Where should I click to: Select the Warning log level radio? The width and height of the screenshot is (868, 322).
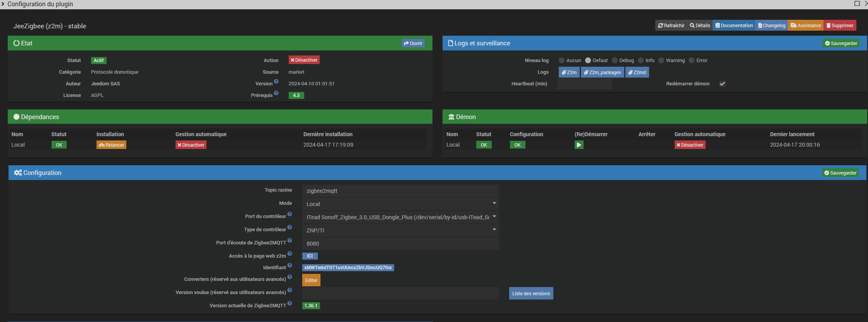(661, 60)
